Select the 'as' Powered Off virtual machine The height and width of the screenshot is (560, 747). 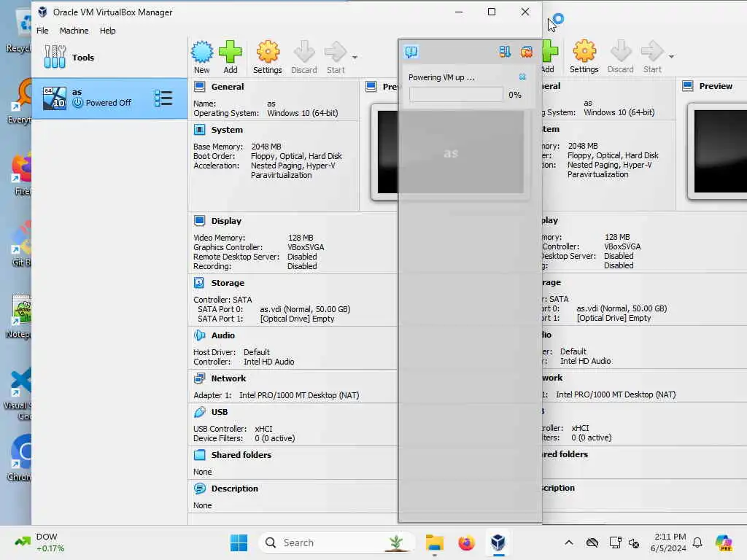(x=109, y=98)
